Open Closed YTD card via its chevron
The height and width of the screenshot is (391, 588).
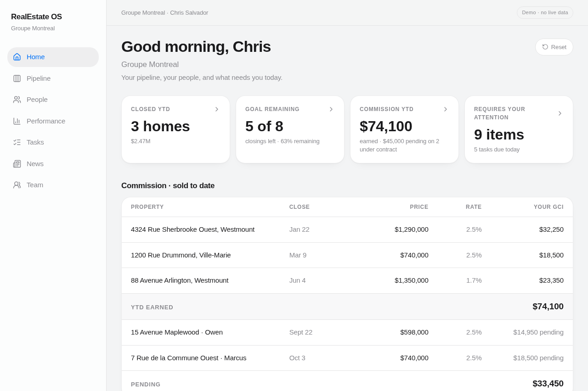[217, 109]
